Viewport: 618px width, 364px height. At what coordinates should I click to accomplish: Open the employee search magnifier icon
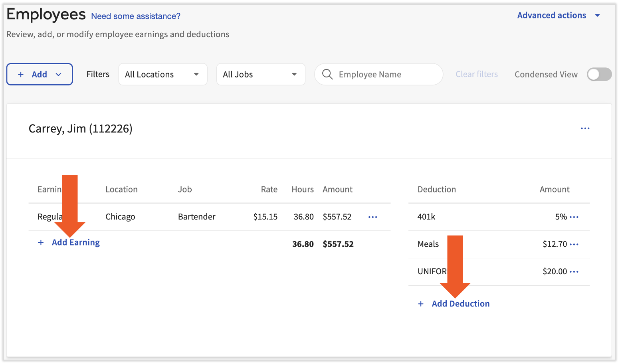click(x=327, y=74)
